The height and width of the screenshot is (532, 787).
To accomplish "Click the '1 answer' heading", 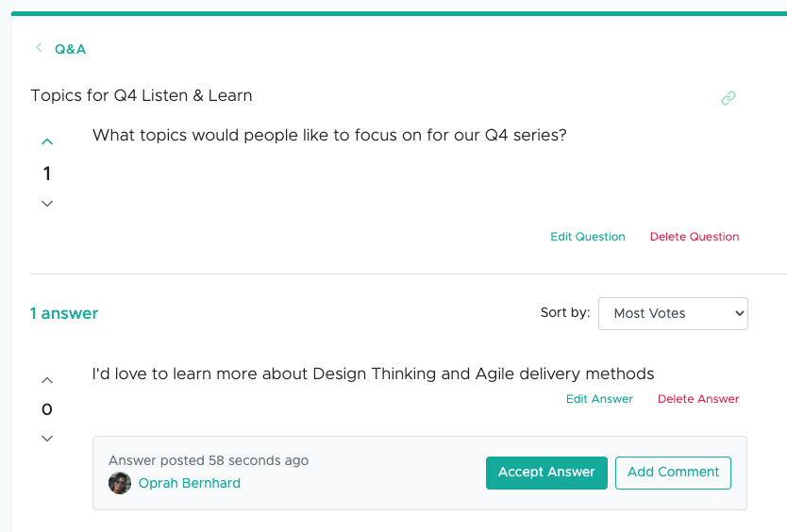I will [x=64, y=313].
